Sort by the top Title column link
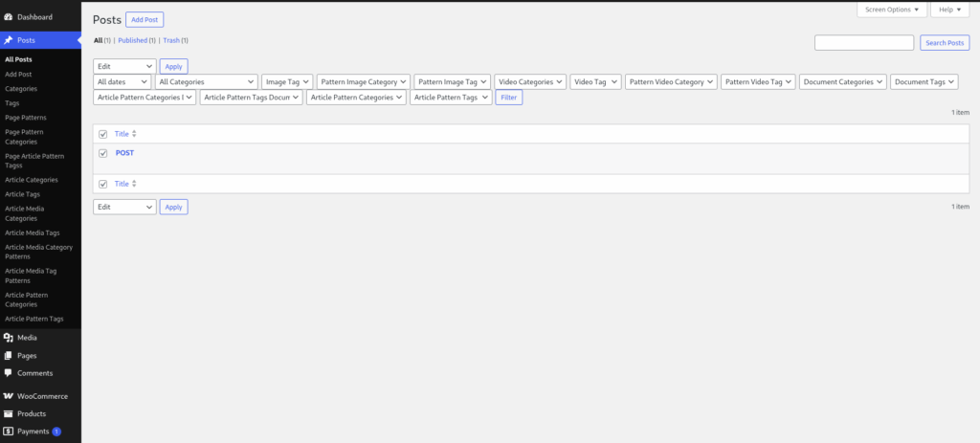This screenshot has height=443, width=980. (x=122, y=134)
